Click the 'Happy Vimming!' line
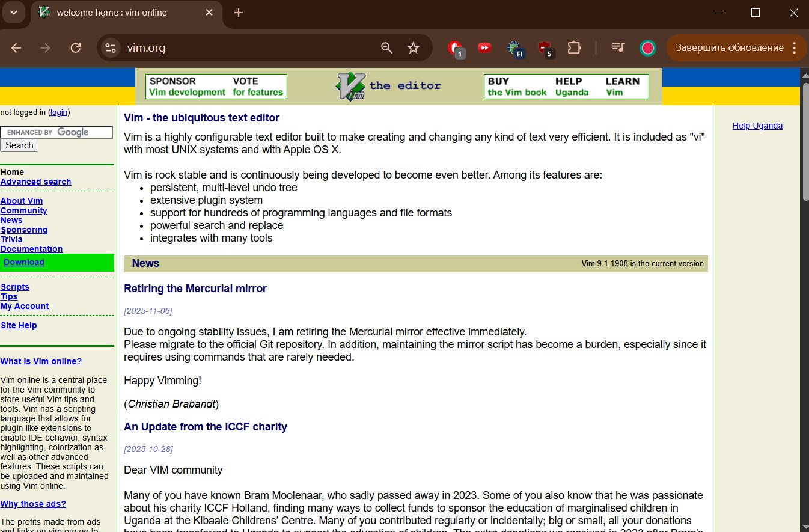 pos(163,381)
